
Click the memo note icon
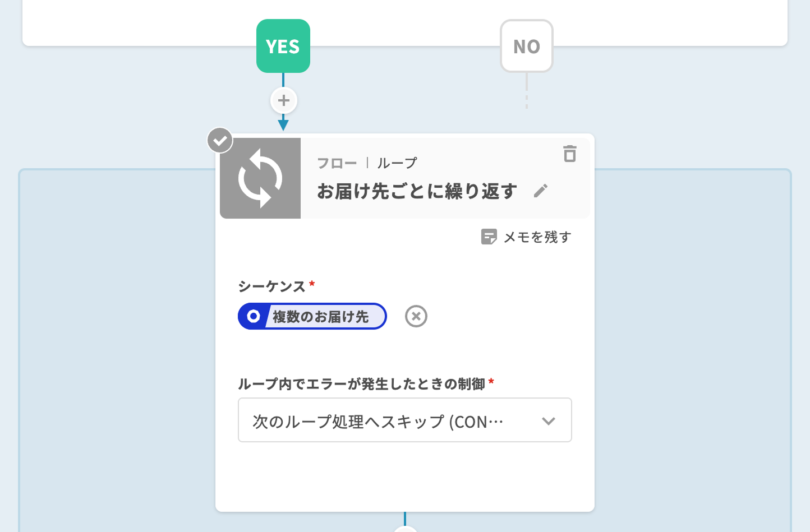click(x=489, y=237)
